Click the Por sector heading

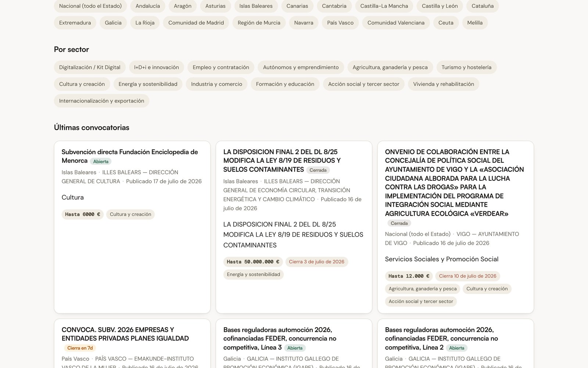click(x=71, y=50)
